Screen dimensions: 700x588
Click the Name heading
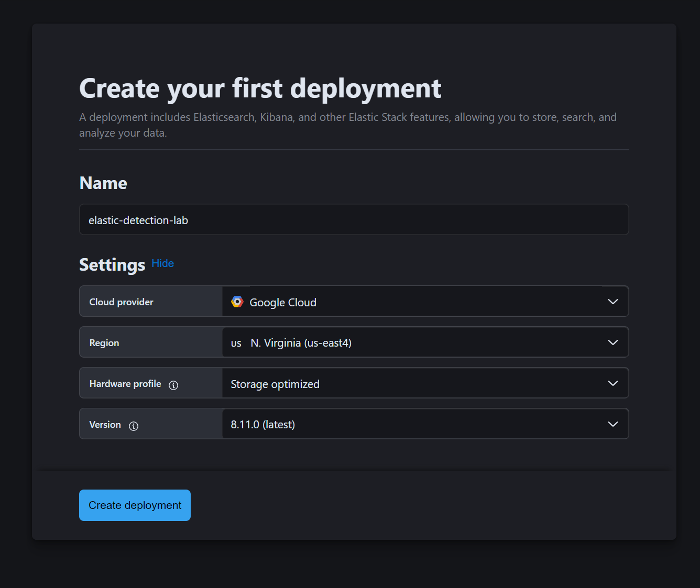tap(103, 183)
